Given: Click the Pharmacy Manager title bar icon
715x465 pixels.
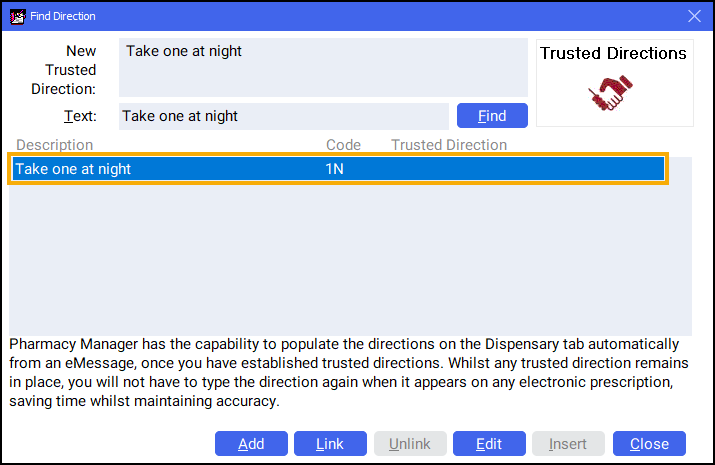Looking at the screenshot, I should point(16,15).
